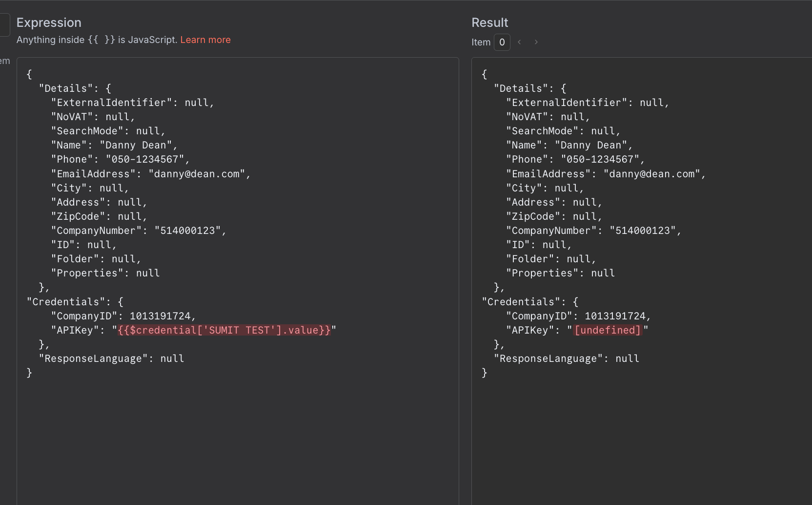Click the "Phone" line in Expression editor
The width and height of the screenshot is (812, 505).
120,160
